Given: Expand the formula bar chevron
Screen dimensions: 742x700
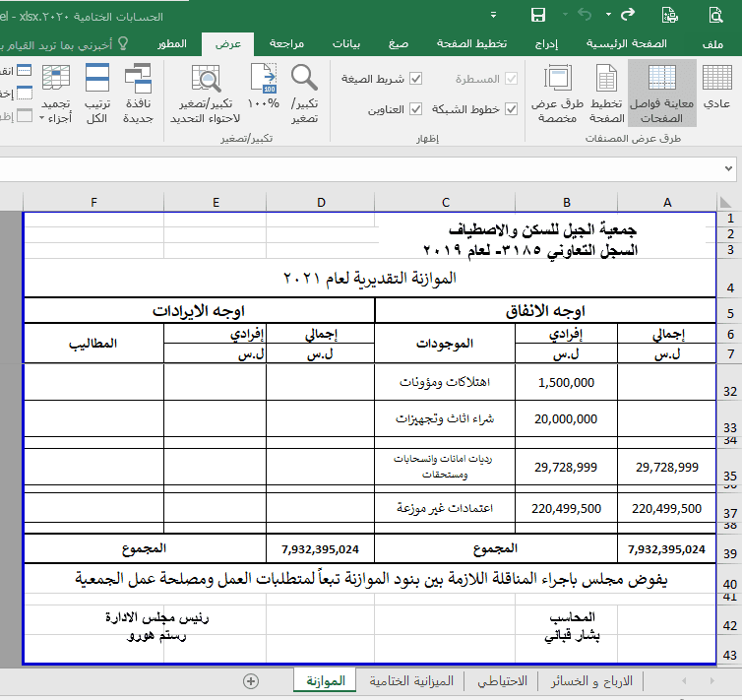Looking at the screenshot, I should point(728,168).
